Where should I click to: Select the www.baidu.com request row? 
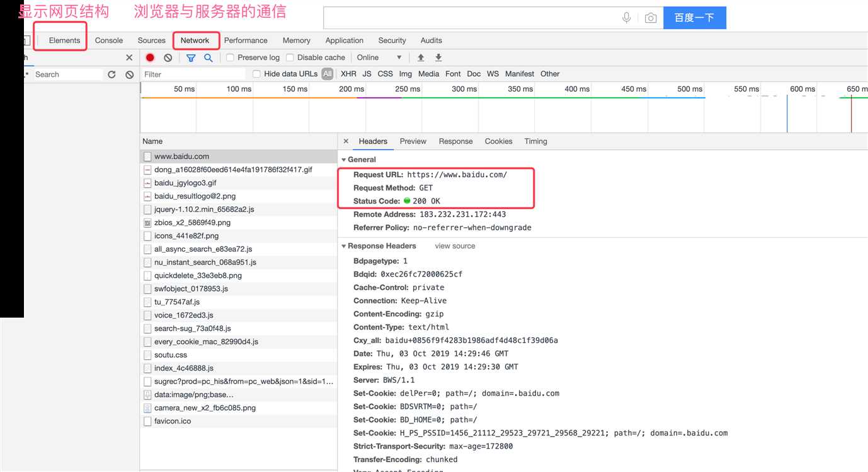(x=239, y=156)
